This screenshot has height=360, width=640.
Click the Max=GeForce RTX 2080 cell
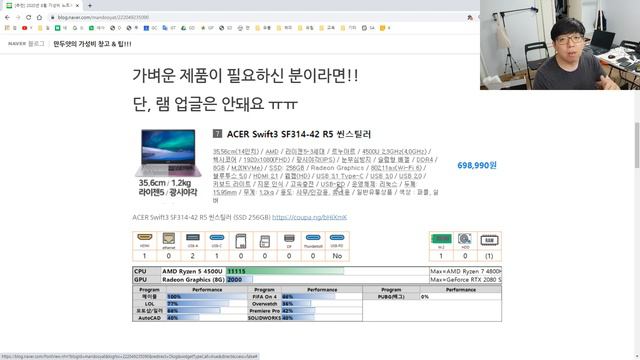click(x=465, y=280)
